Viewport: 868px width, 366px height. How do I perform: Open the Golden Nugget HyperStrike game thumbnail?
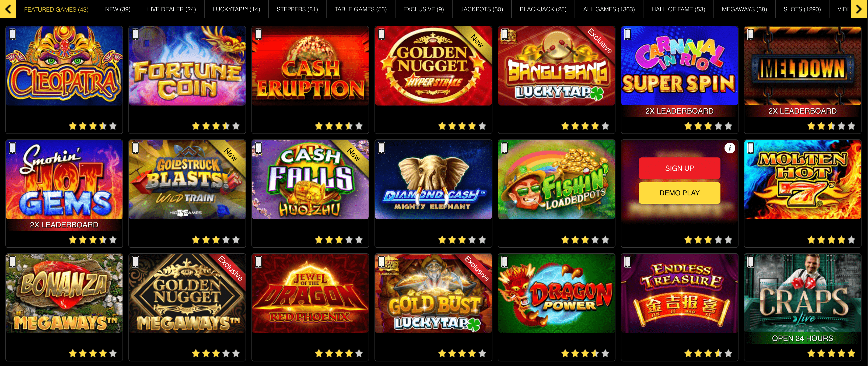coord(433,66)
